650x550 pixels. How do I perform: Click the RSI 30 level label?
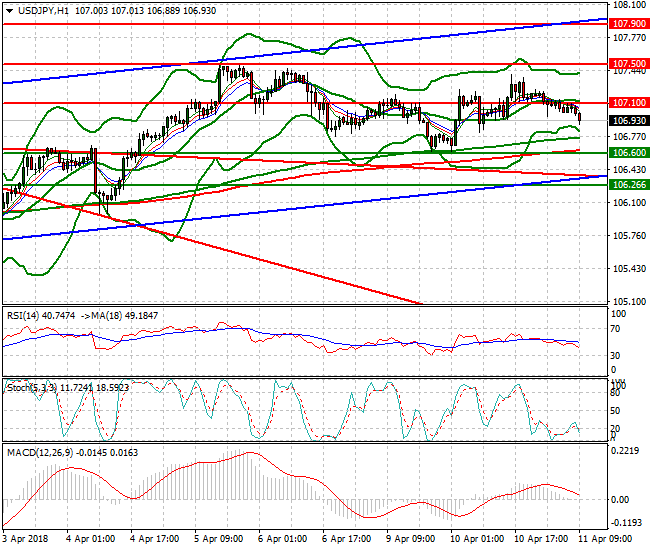616,356
